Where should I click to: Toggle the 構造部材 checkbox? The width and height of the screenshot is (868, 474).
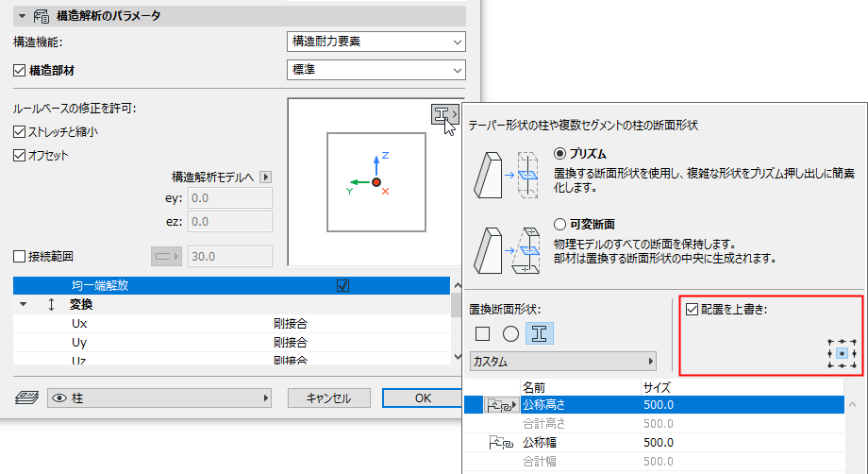pyautogui.click(x=20, y=70)
